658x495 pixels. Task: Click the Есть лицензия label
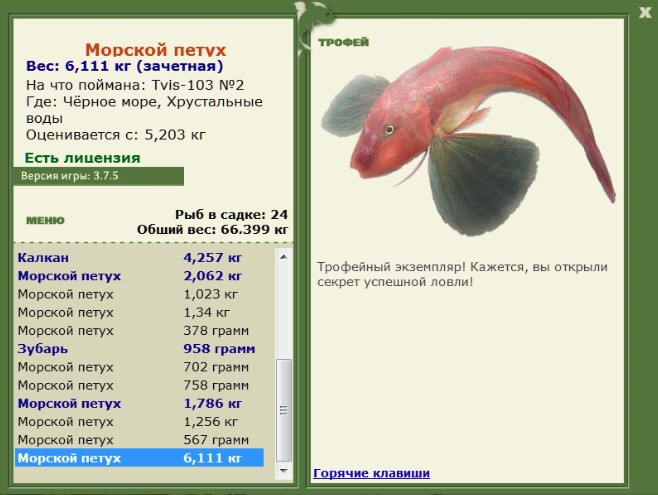click(x=83, y=158)
